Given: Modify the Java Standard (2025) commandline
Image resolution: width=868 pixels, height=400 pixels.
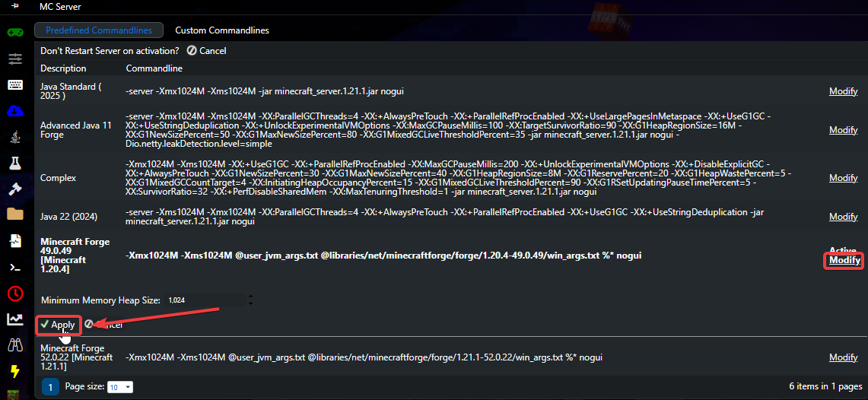Looking at the screenshot, I should 843,91.
